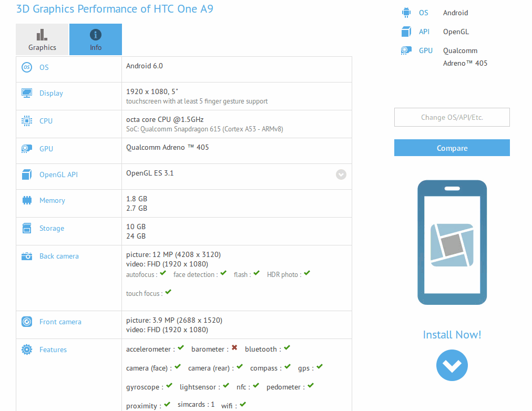Click the GPU label in the table
This screenshot has width=532, height=411.
click(x=46, y=149)
